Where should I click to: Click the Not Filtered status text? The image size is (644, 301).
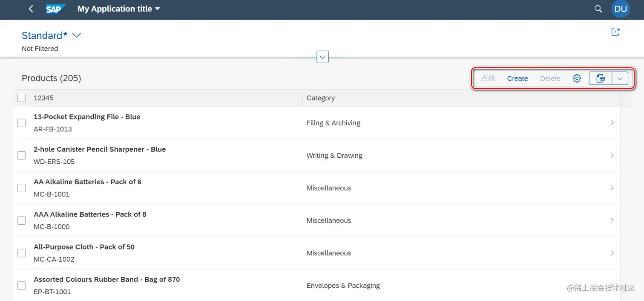pyautogui.click(x=40, y=49)
